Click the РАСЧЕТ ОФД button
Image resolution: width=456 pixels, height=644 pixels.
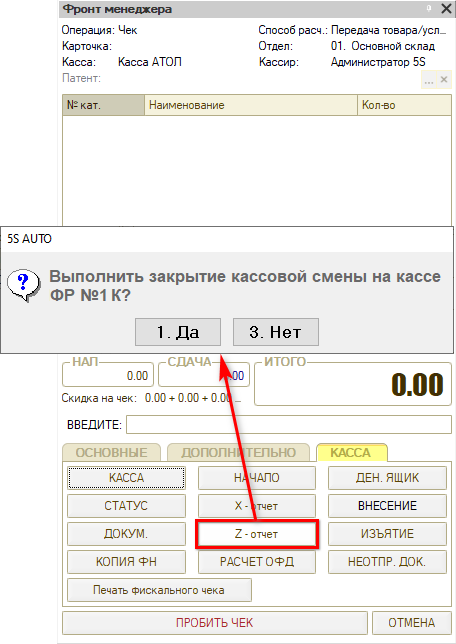coord(257,561)
